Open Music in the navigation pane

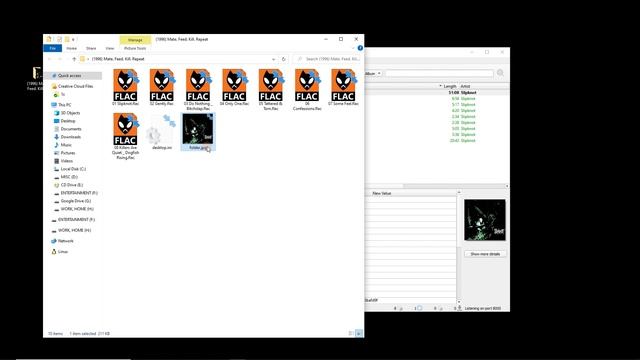point(63,145)
